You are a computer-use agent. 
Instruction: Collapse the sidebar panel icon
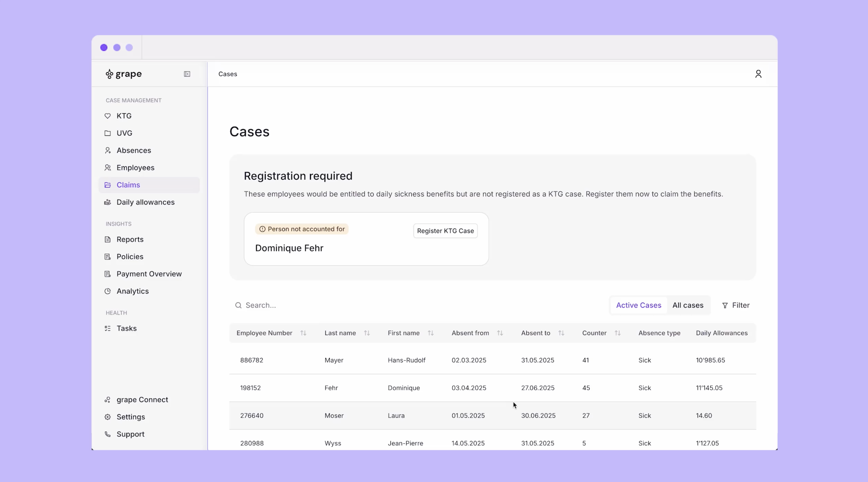[187, 74]
